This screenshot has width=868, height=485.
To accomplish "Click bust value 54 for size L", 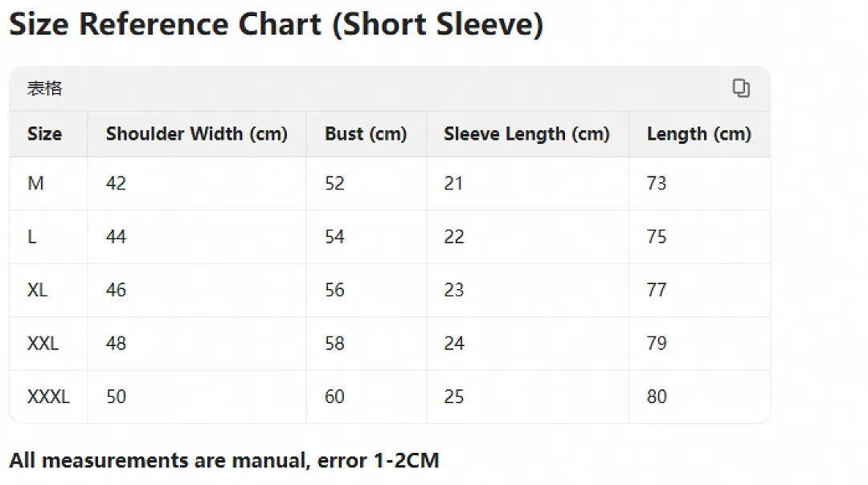I will tap(334, 237).
